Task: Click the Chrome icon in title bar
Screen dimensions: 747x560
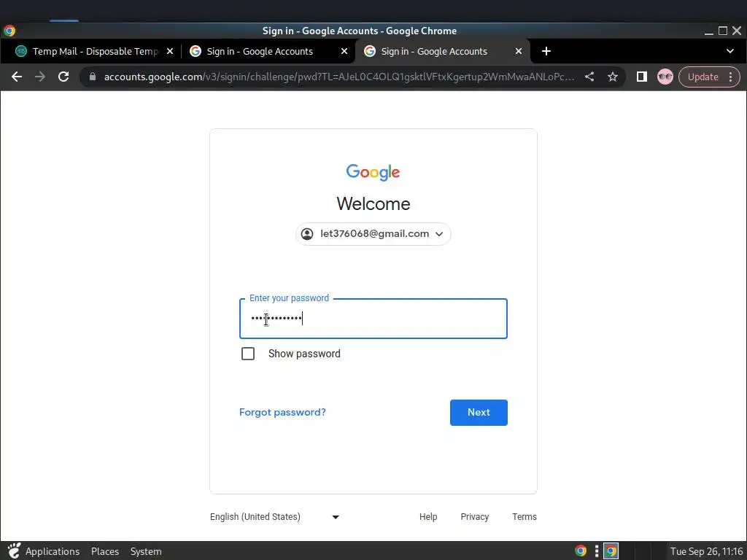Action: [9, 31]
